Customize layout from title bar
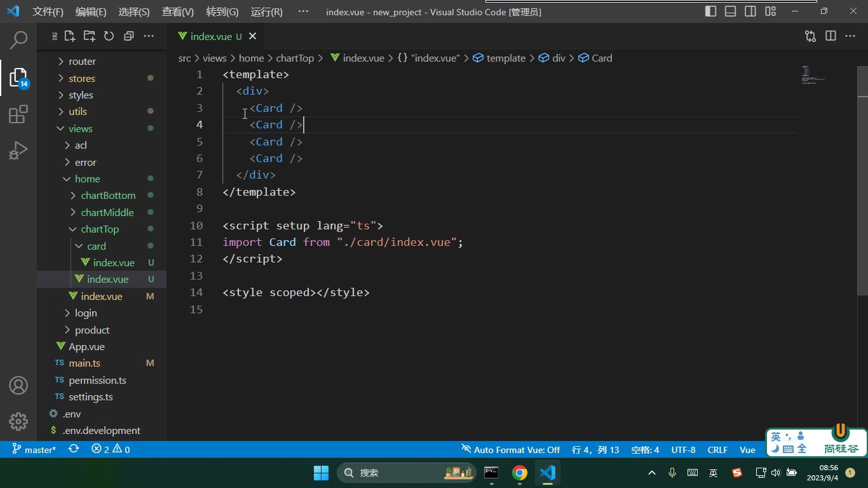868x488 pixels. click(x=771, y=11)
